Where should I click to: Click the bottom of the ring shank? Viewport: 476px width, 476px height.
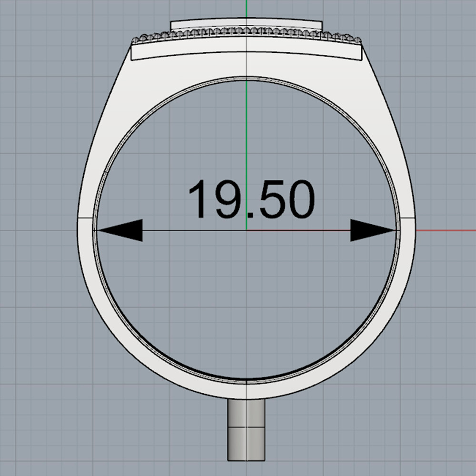[x=246, y=390]
